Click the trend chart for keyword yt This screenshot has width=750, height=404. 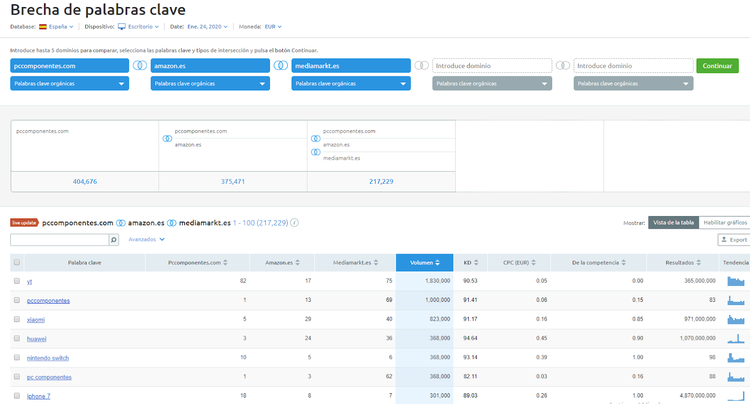click(x=736, y=281)
